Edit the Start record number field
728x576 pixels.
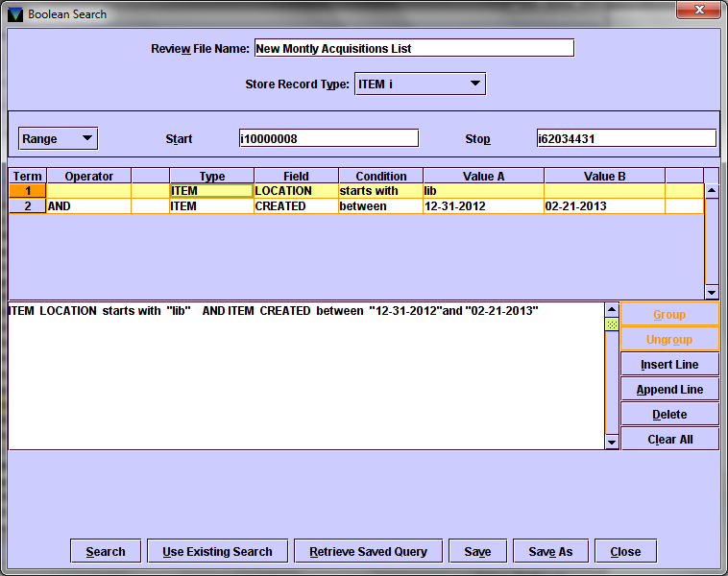[x=328, y=139]
